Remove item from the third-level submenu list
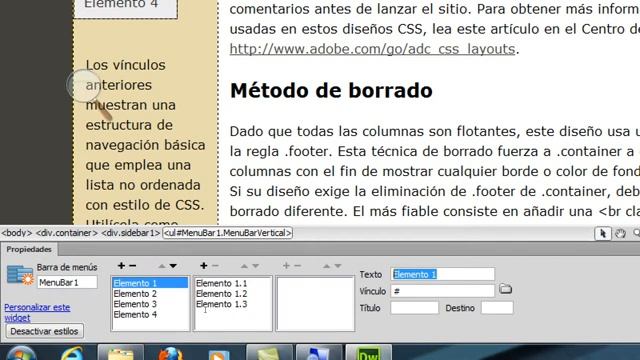This screenshot has width=640, height=360. point(298,266)
